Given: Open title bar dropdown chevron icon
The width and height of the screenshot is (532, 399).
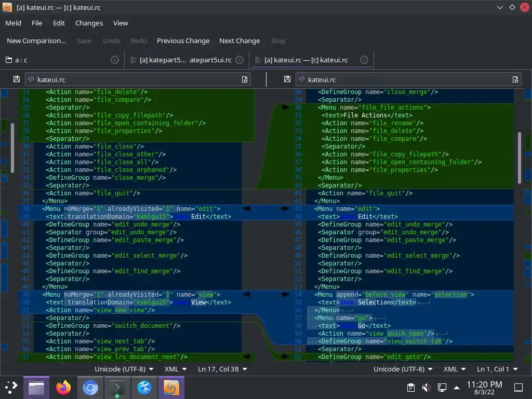Looking at the screenshot, I should (500, 7).
